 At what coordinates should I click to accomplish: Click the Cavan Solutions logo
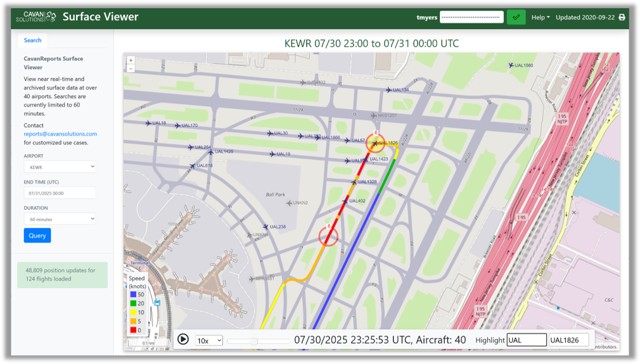(x=36, y=16)
